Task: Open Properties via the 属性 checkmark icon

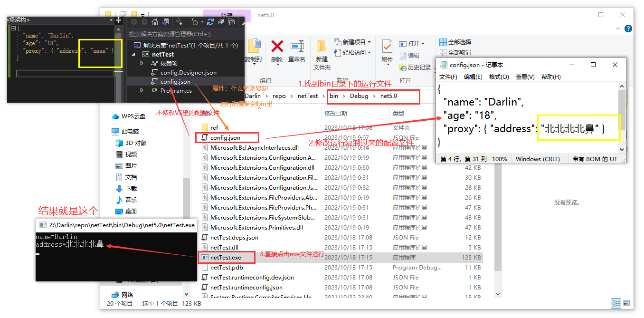Action: 387,46
